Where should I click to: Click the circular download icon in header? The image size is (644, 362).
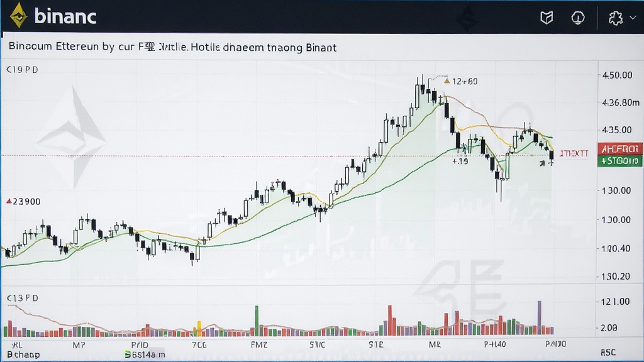coord(578,18)
